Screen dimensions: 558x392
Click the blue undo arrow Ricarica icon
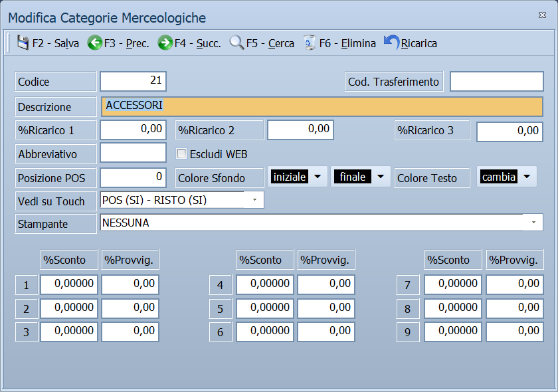pyautogui.click(x=391, y=43)
